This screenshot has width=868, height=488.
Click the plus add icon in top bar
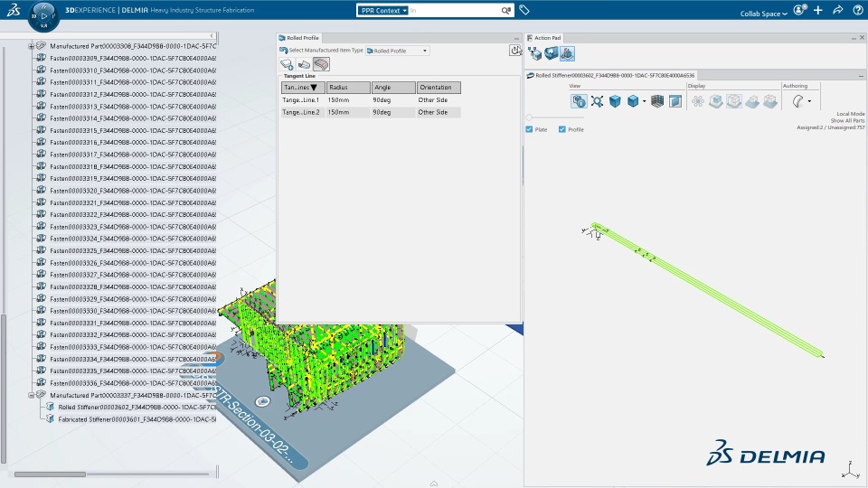click(x=818, y=10)
